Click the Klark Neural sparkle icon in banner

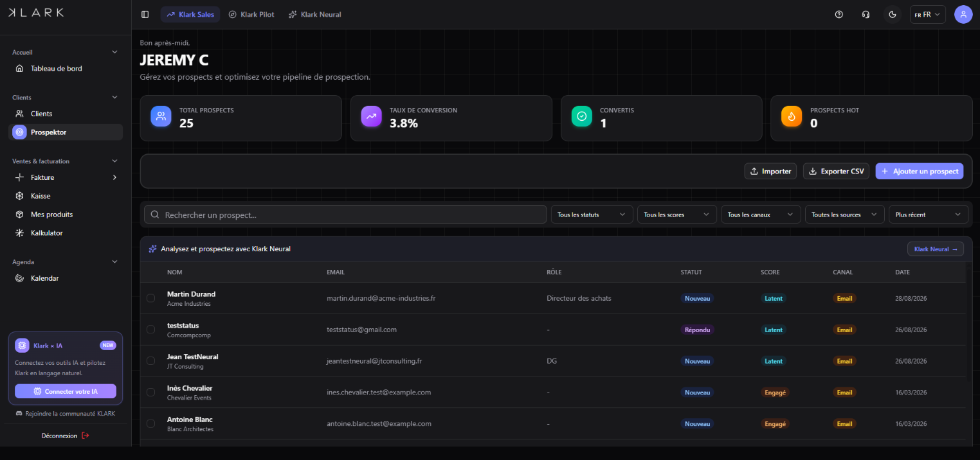[x=152, y=249]
